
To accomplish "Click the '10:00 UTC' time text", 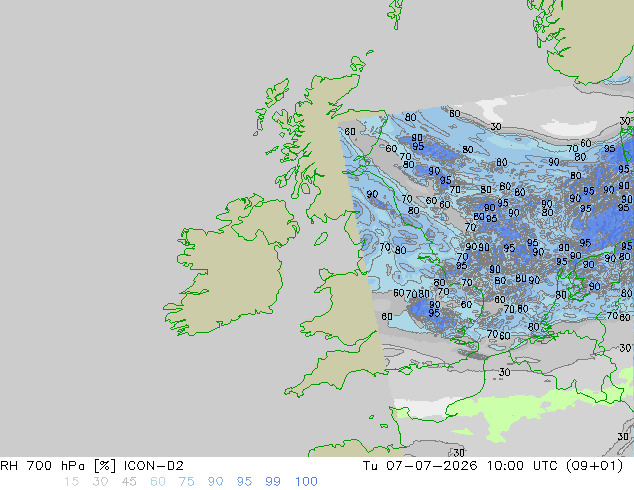I will (x=523, y=466).
